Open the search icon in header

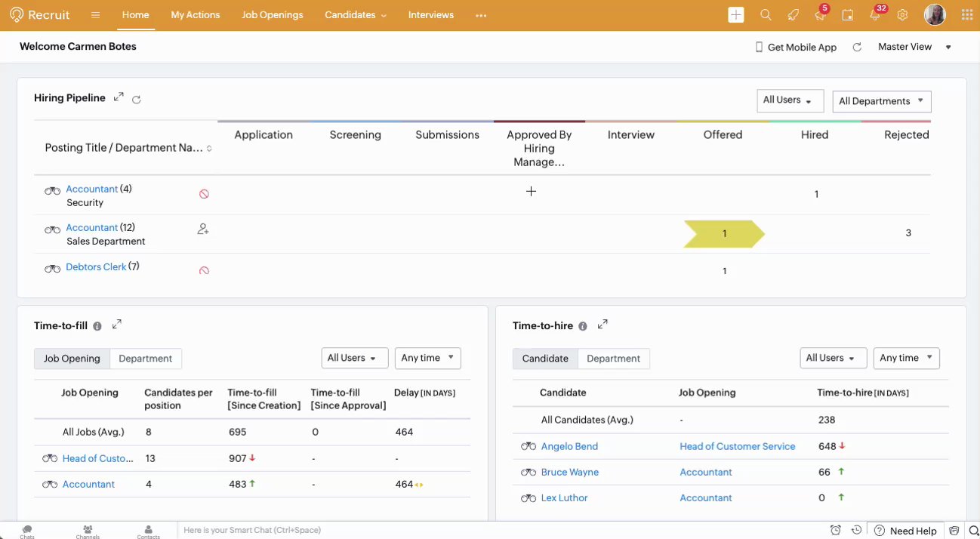pos(766,15)
